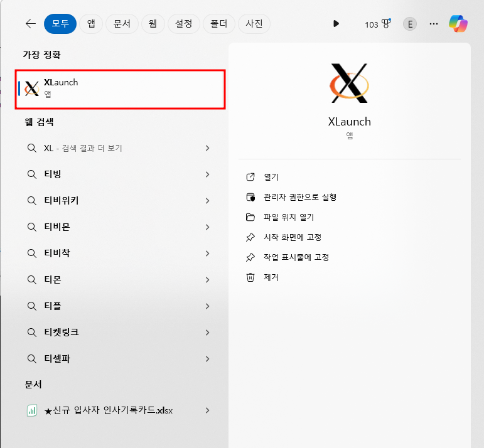
Task: Launch the Copilot icon
Action: click(458, 24)
